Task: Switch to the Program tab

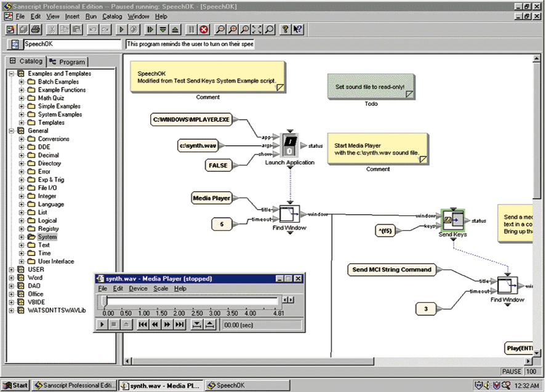Action: coord(68,62)
